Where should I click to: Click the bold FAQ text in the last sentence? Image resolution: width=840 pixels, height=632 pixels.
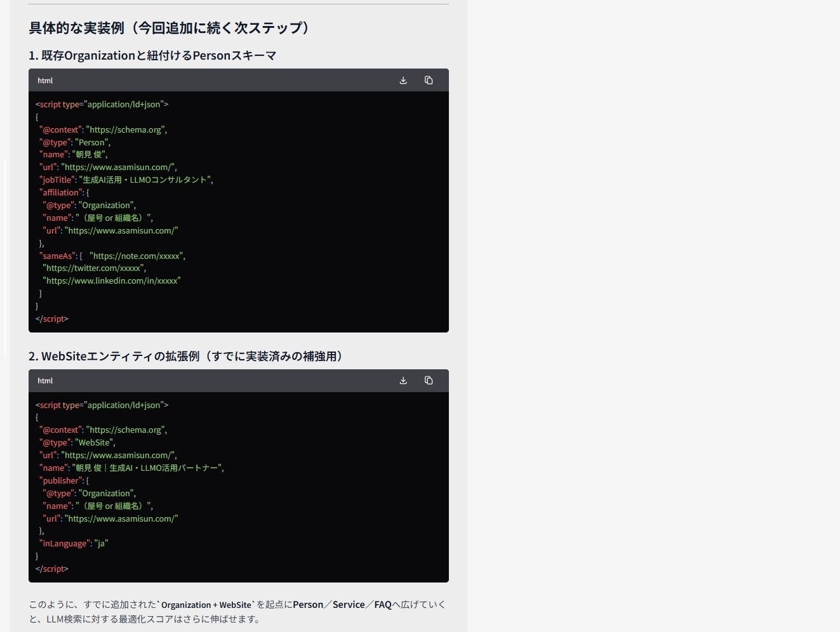(x=382, y=604)
